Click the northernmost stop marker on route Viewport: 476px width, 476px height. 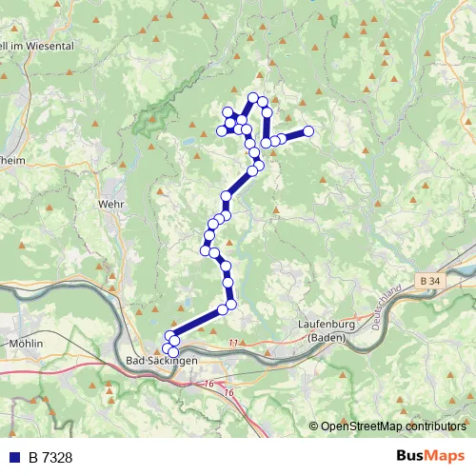pos(252,98)
